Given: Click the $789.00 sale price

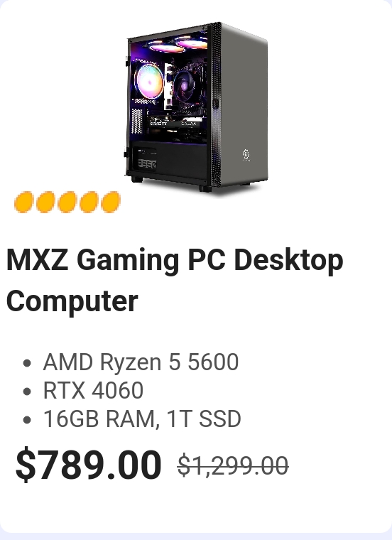Looking at the screenshot, I should click(89, 463).
